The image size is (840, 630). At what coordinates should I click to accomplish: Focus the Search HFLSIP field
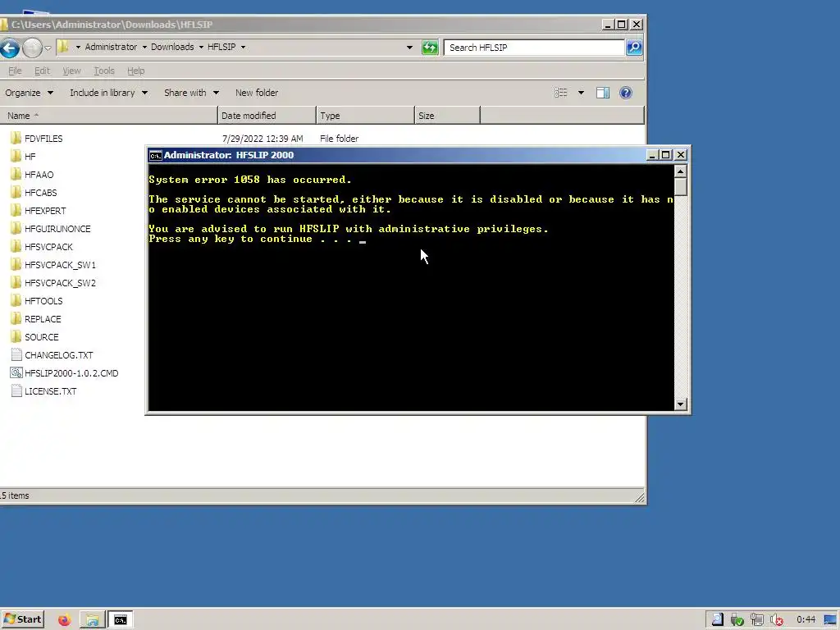[534, 47]
